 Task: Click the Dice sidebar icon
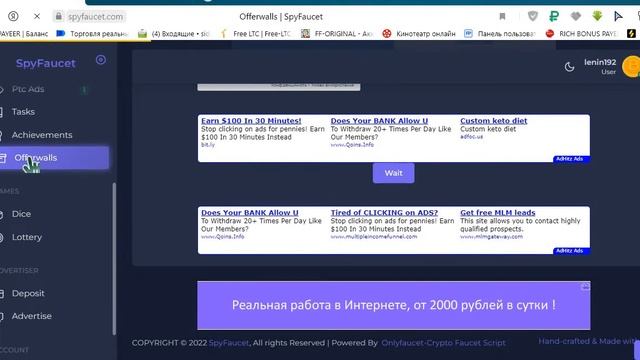pos(2,214)
